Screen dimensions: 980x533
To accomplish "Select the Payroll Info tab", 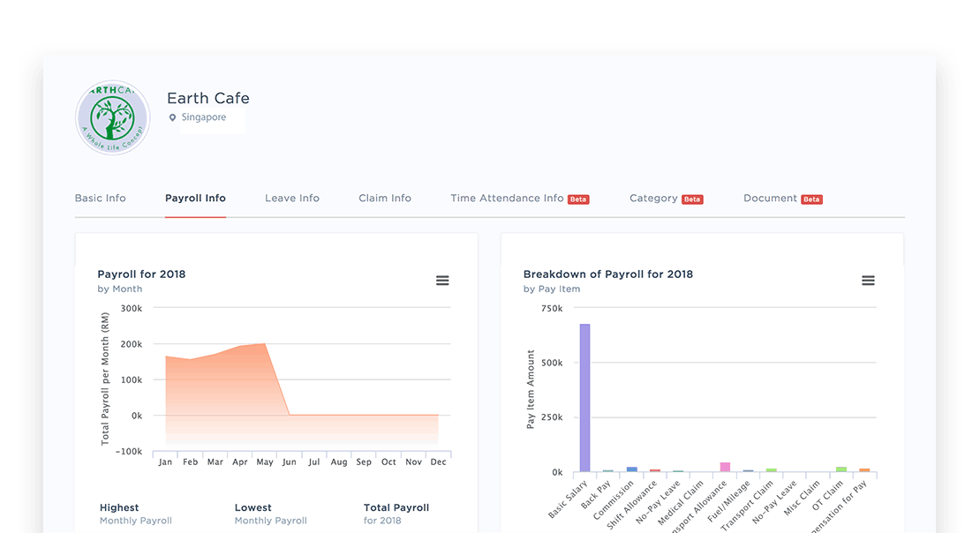I will 196,198.
